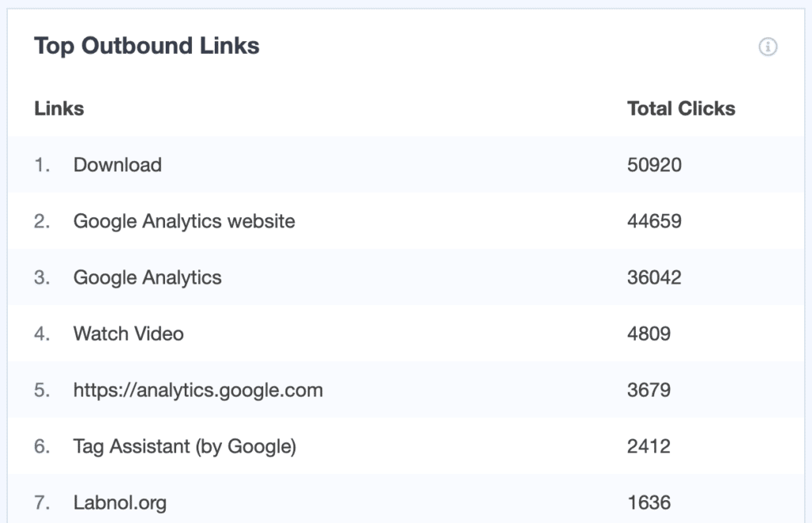Select the Google Analytics website link
This screenshot has height=523, width=812.
click(x=184, y=221)
